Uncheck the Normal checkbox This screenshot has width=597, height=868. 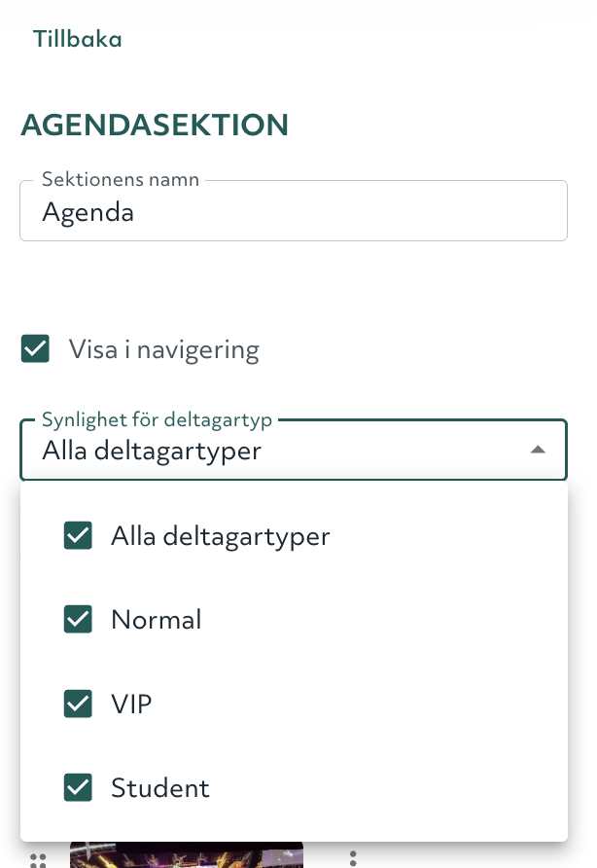point(78,619)
